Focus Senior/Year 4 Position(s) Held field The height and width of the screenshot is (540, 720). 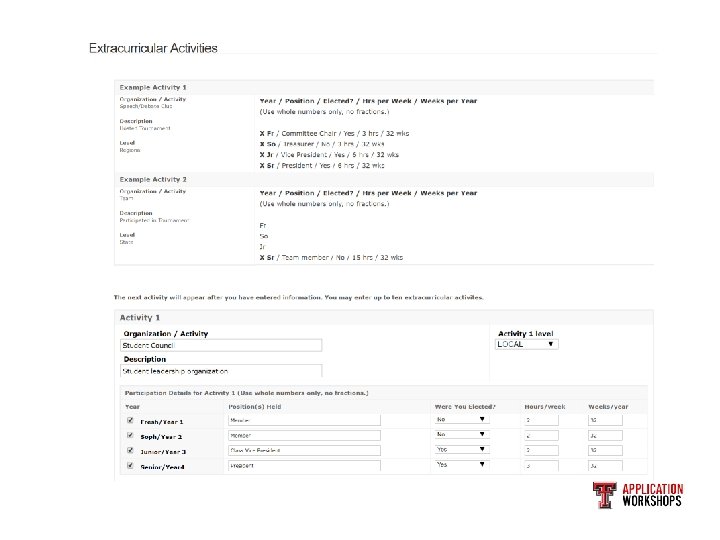(304, 466)
